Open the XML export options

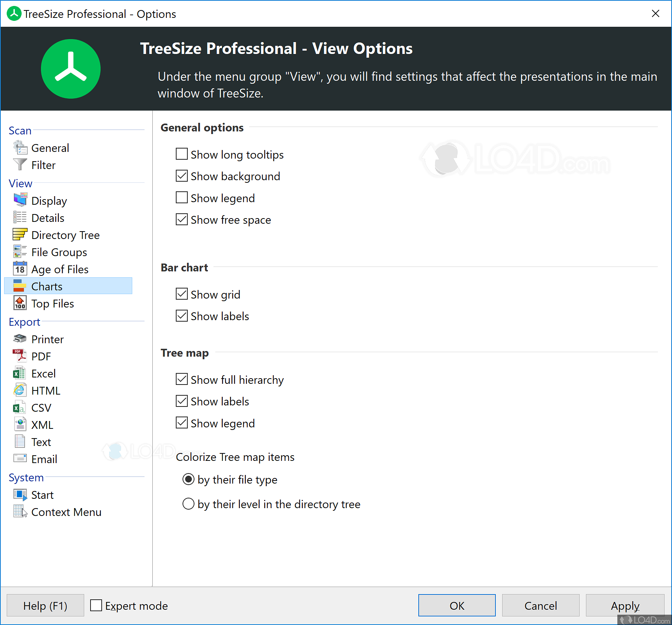click(x=42, y=424)
